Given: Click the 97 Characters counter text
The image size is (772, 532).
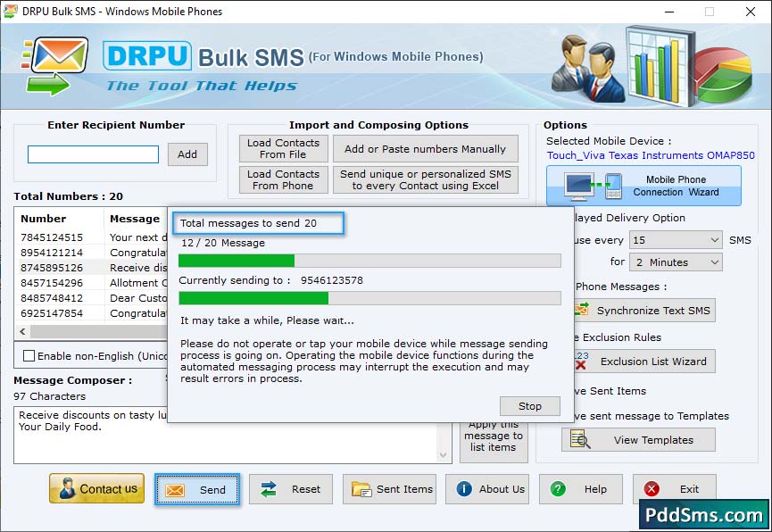Looking at the screenshot, I should (50, 396).
